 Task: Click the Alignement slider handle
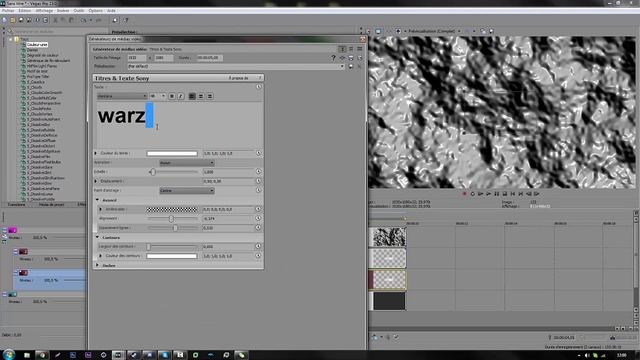[x=171, y=219]
